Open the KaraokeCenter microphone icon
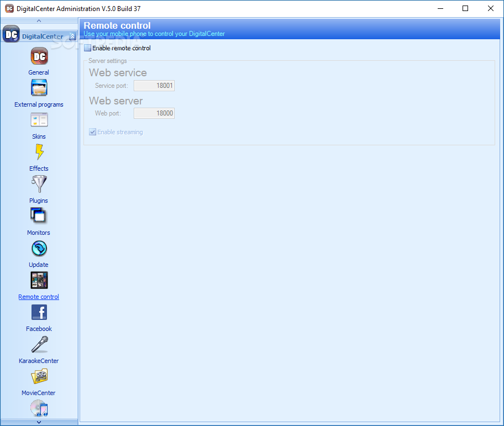 coord(40,344)
